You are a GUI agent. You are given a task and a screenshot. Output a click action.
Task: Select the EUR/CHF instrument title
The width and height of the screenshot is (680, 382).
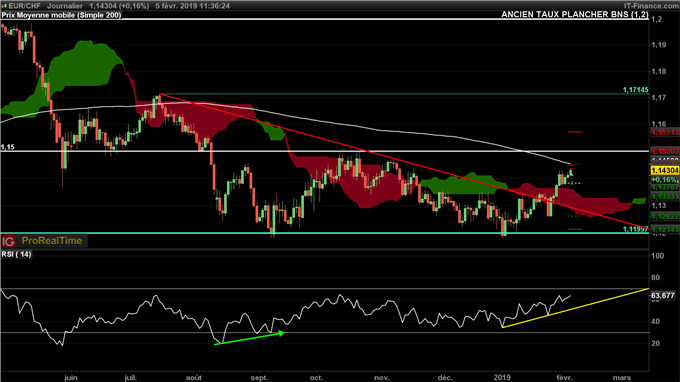(x=24, y=6)
